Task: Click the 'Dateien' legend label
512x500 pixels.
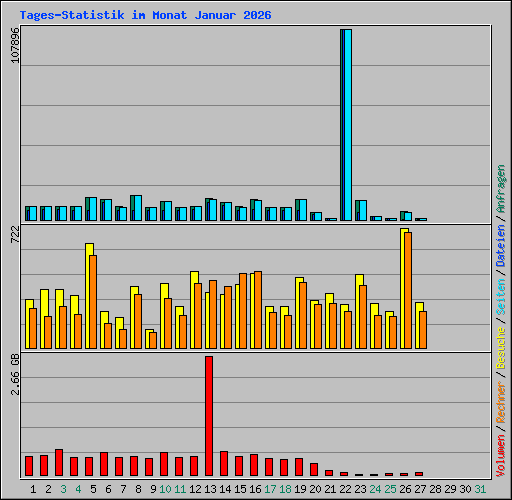Action: point(500,245)
